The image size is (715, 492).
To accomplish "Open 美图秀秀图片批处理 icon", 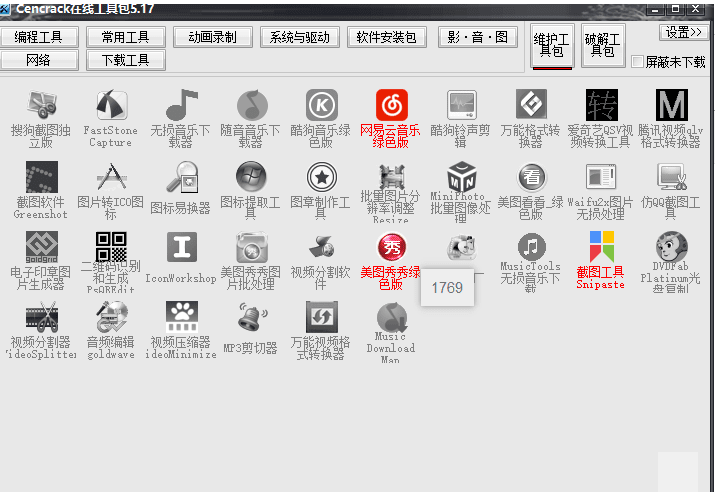I will click(x=252, y=247).
